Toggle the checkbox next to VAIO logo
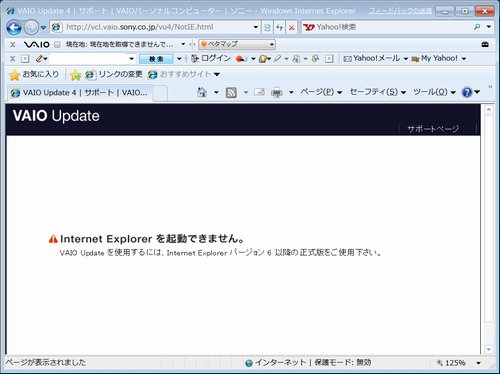Viewport: 500px width, 374px height. pos(57,44)
